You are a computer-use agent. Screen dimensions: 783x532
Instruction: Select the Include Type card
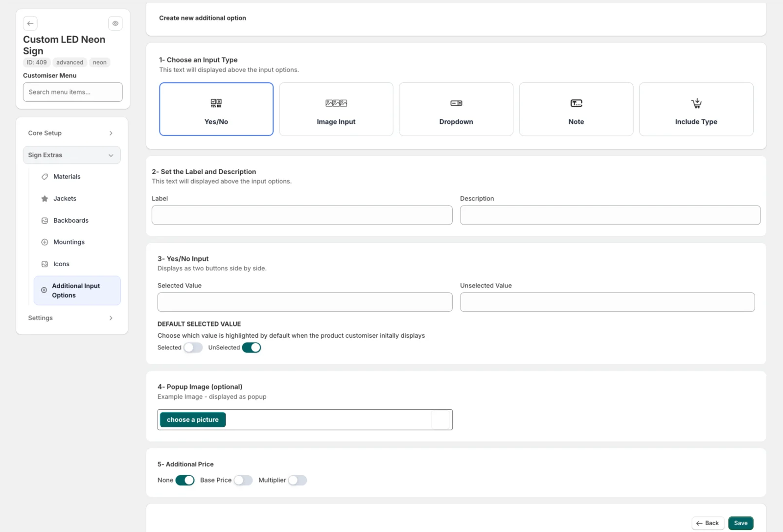tap(696, 109)
